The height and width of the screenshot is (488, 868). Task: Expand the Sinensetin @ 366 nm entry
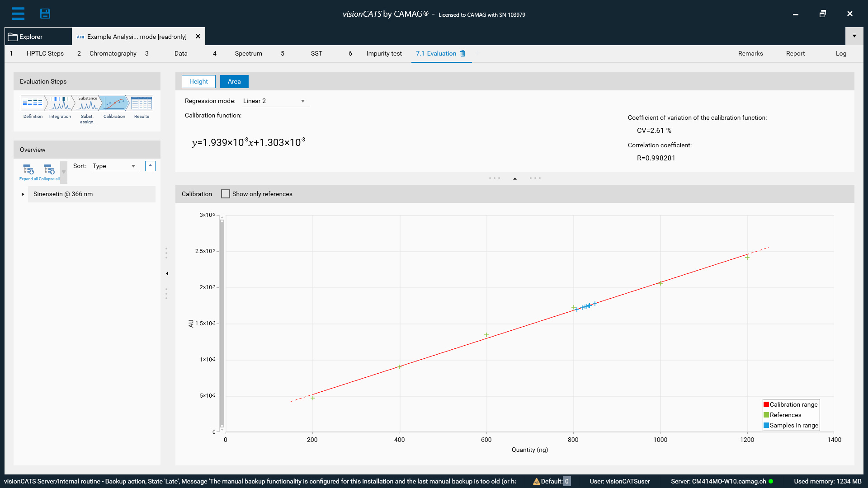pos(23,194)
